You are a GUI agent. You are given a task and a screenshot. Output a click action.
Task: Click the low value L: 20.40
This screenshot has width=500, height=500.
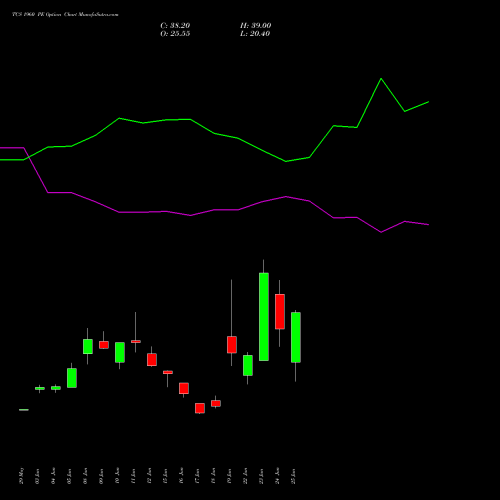(255, 34)
